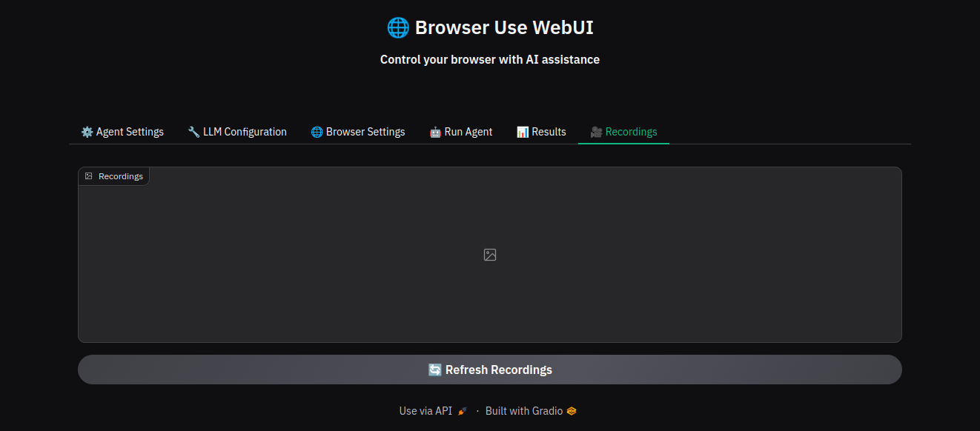Click the Refresh Recordings button
Screen dimensions: 980x431
point(490,370)
